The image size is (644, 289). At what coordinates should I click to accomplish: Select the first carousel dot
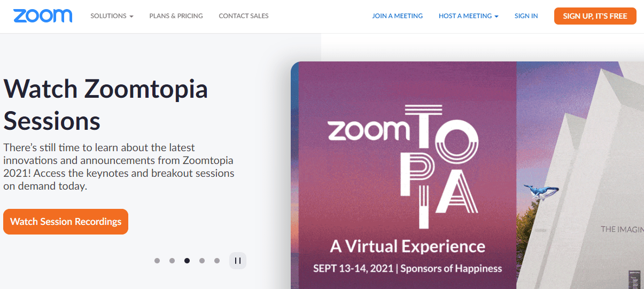(157, 261)
